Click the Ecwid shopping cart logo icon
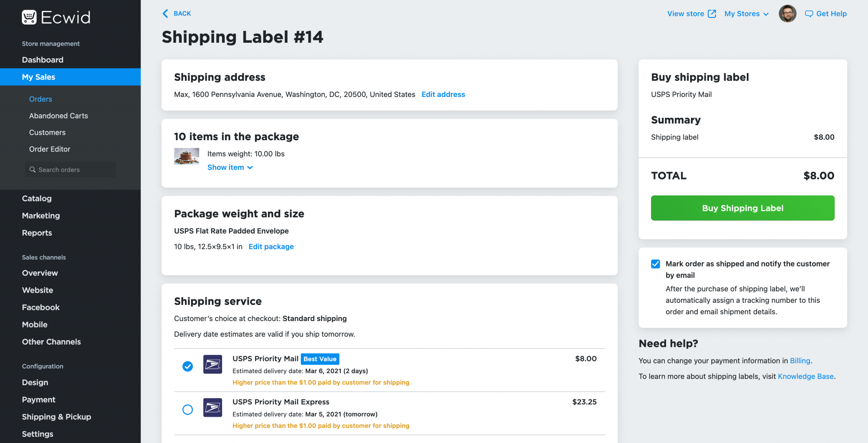The height and width of the screenshot is (443, 868). [x=29, y=17]
